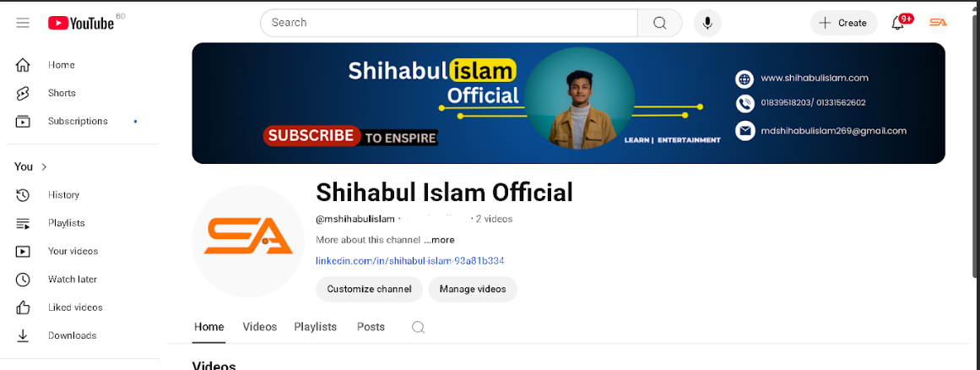Click Customize channel button

370,290
